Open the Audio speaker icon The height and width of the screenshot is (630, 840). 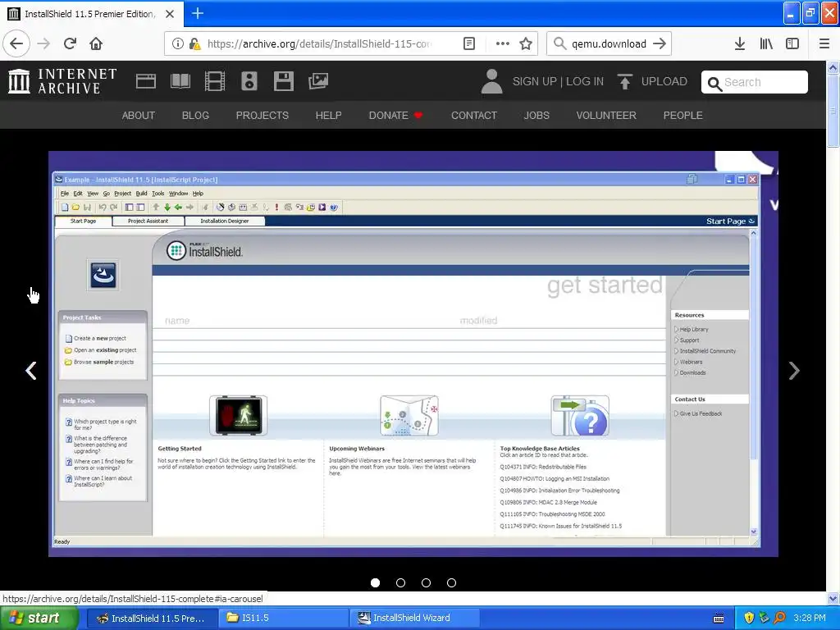pyautogui.click(x=249, y=81)
